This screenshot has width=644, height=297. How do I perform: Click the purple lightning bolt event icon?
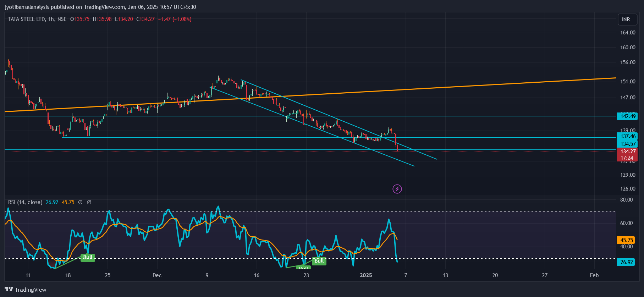coord(397,189)
